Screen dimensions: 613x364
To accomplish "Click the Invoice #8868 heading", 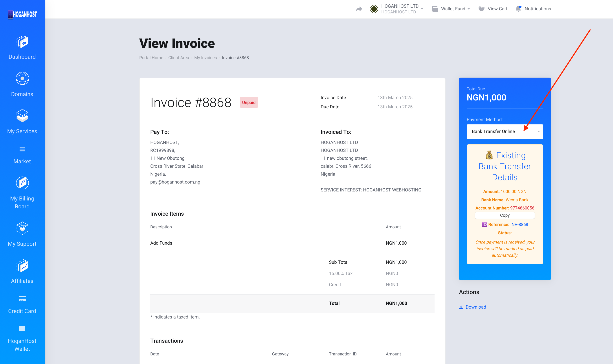I will 191,102.
